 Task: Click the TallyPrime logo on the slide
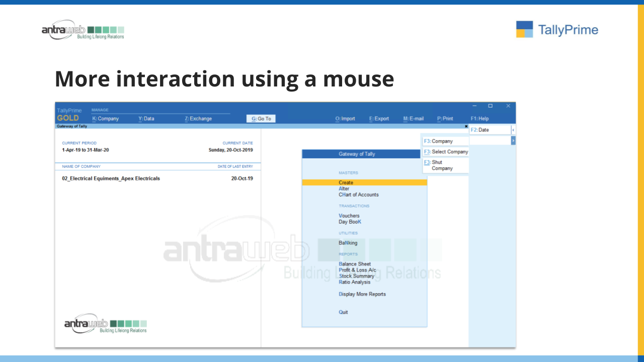557,30
